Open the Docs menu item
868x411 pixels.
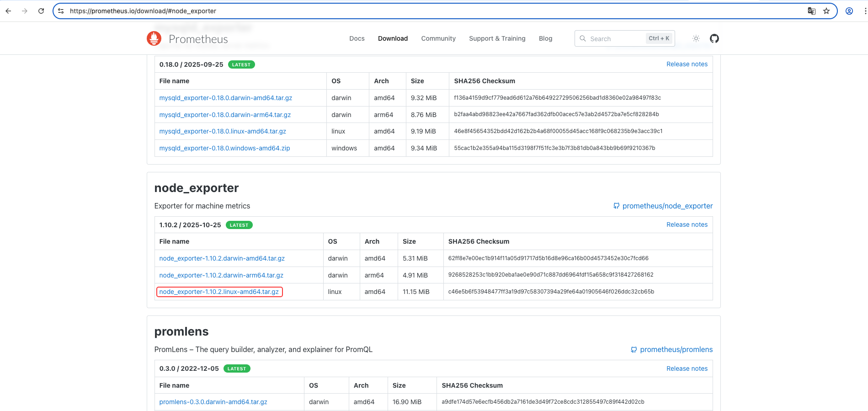(357, 38)
